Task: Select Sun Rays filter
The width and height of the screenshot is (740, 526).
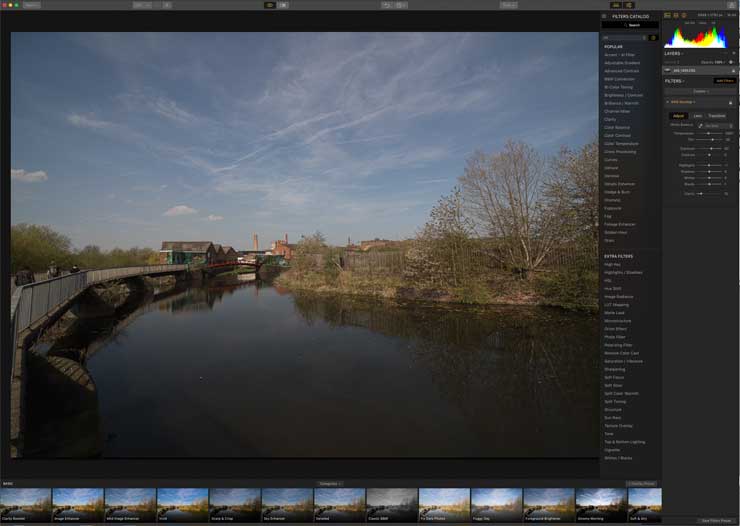Action: coord(613,418)
